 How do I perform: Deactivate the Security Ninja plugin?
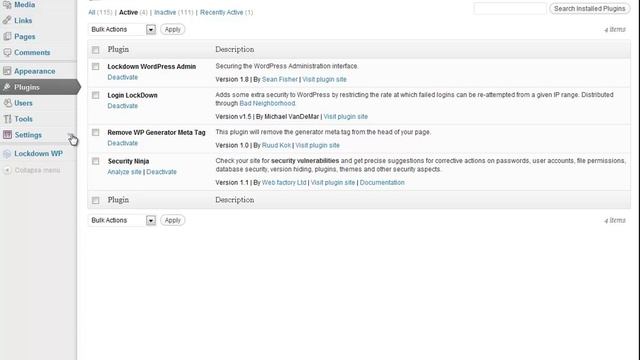point(161,172)
